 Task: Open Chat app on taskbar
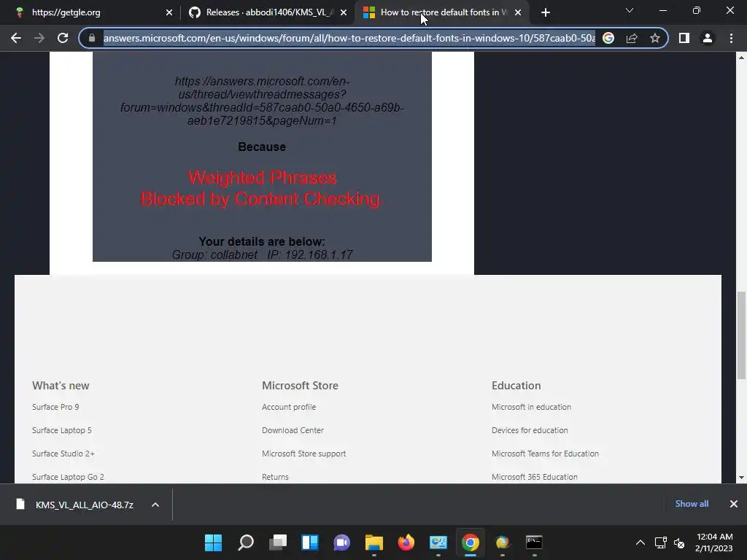coord(341,542)
